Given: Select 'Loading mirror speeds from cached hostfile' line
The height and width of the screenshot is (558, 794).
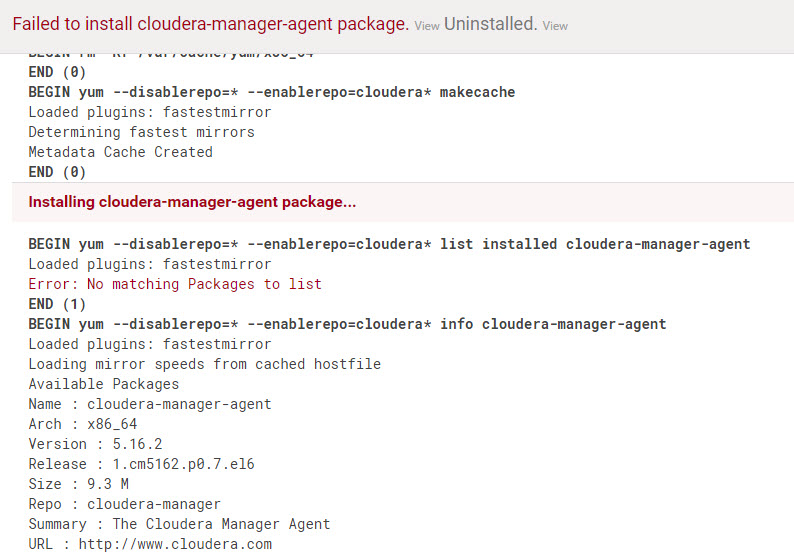Looking at the screenshot, I should (204, 364).
